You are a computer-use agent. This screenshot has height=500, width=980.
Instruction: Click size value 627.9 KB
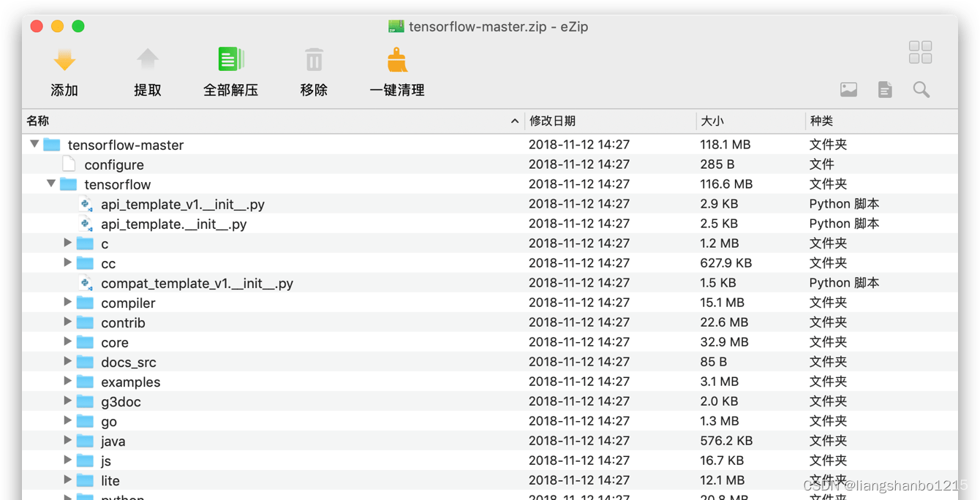(726, 263)
